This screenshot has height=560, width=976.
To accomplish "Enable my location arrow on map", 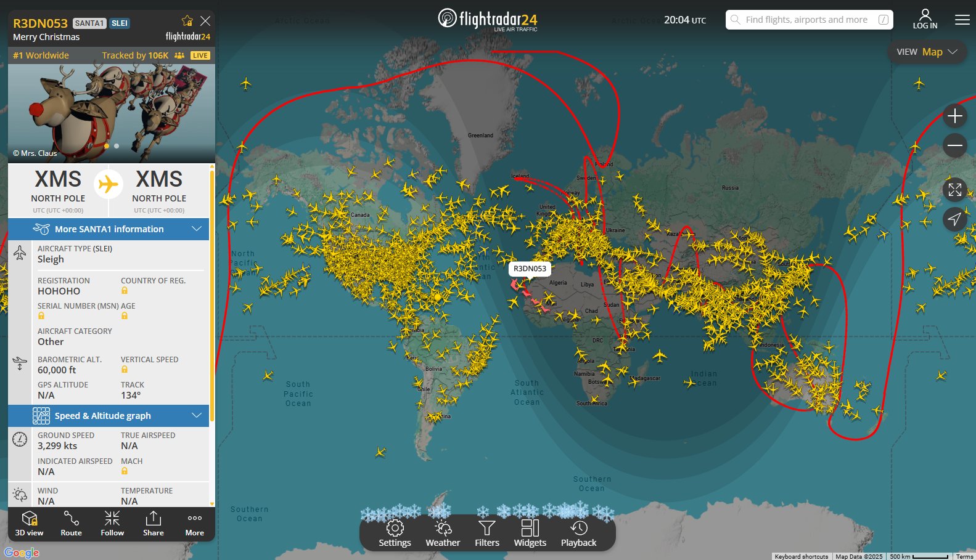I will tap(954, 219).
